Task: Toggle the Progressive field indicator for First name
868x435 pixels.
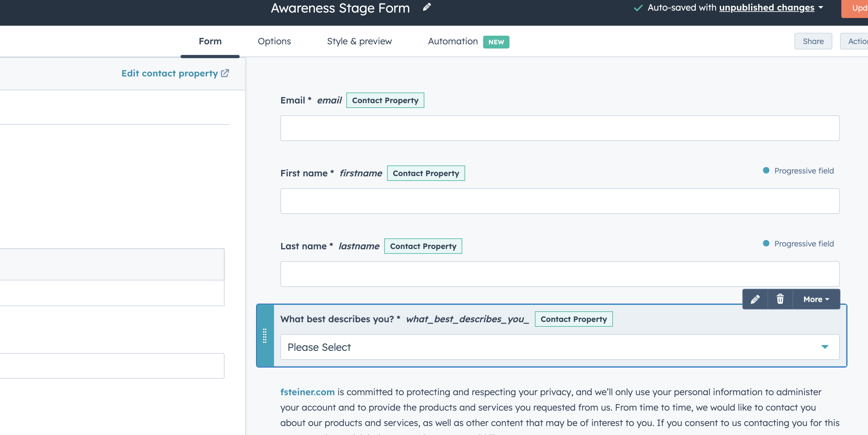Action: [x=766, y=171]
